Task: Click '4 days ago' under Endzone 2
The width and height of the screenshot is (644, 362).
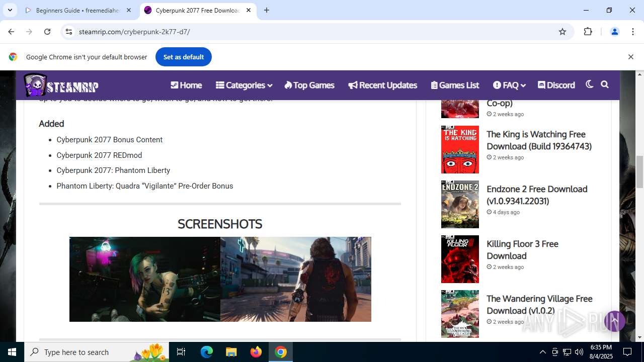Action: coord(506,212)
